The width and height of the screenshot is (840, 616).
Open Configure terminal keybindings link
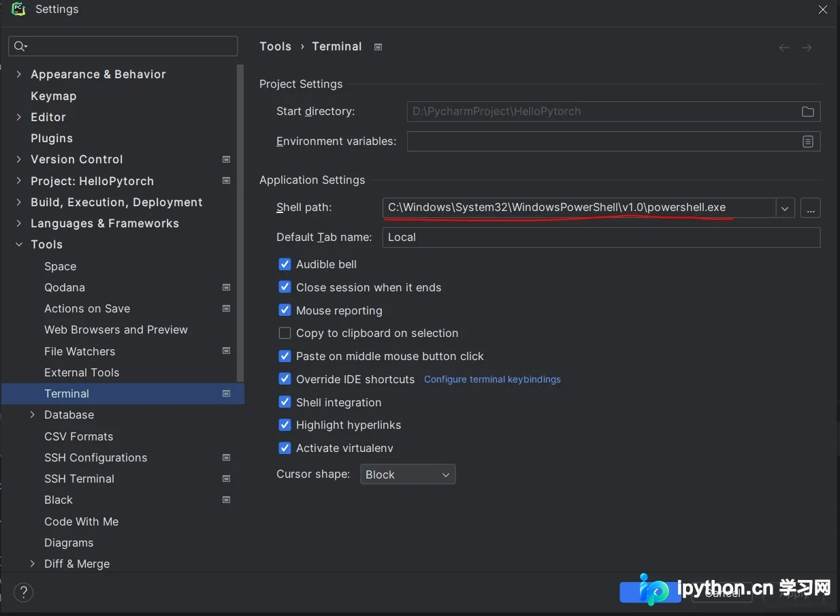492,379
